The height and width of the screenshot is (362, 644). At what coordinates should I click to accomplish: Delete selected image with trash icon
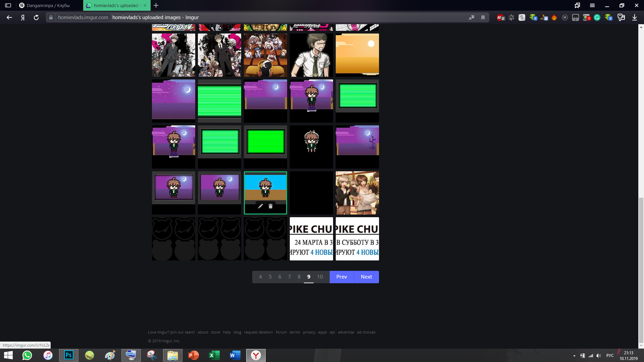[x=271, y=206]
